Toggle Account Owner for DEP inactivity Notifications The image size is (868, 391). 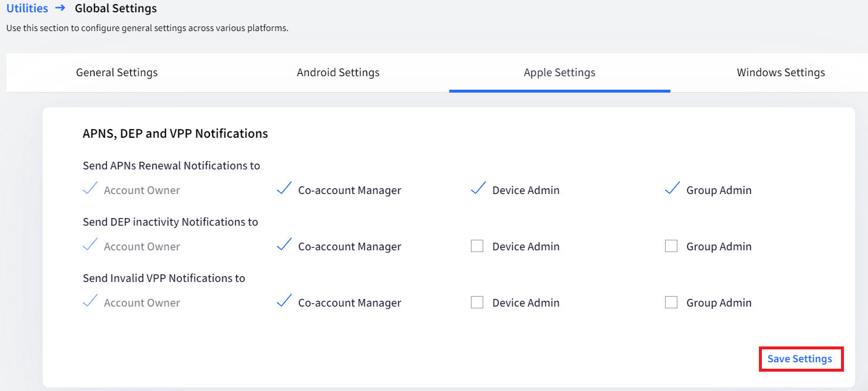pyautogui.click(x=90, y=245)
